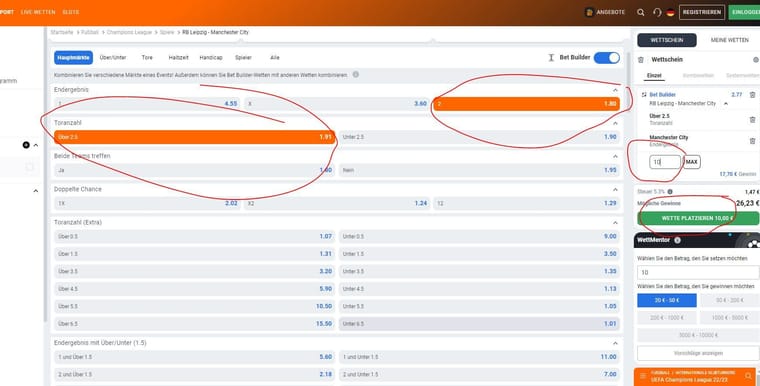This screenshot has width=760, height=386.
Task: Deselect Über 2.5 Toranzahl at 1.91
Action: 194,137
